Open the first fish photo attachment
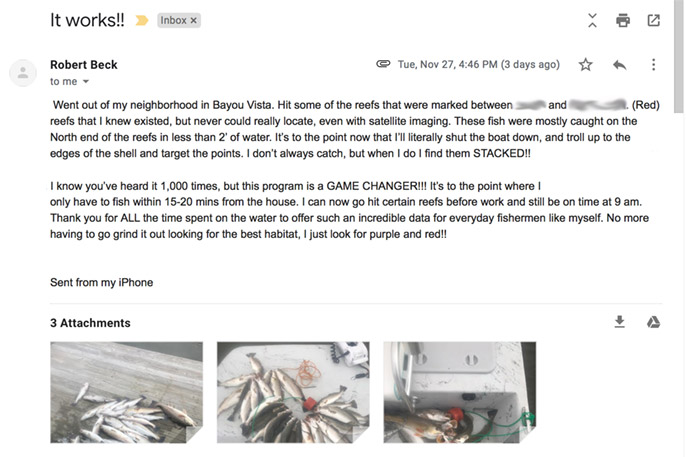686x457 pixels. (x=127, y=392)
